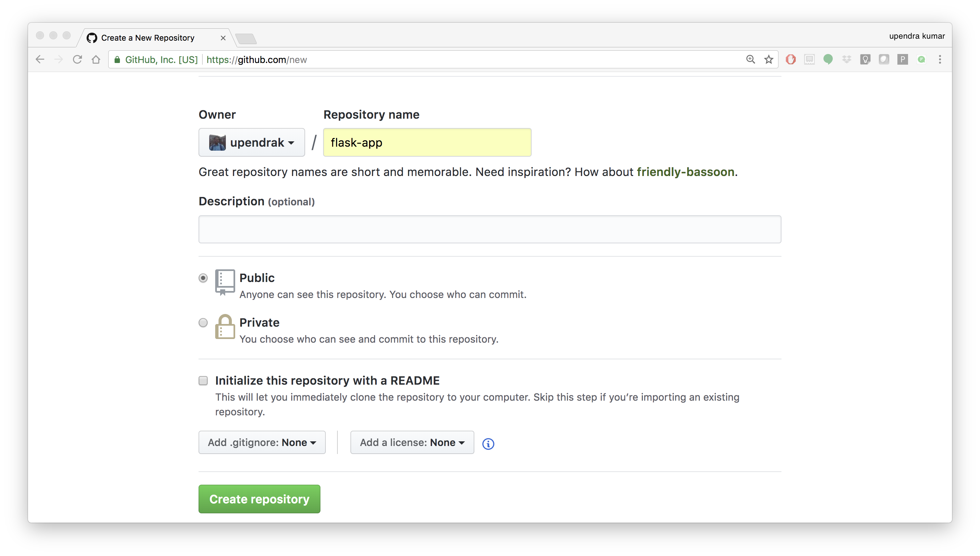Select the Create a New Repository tab
The height and width of the screenshot is (556, 980).
point(148,38)
